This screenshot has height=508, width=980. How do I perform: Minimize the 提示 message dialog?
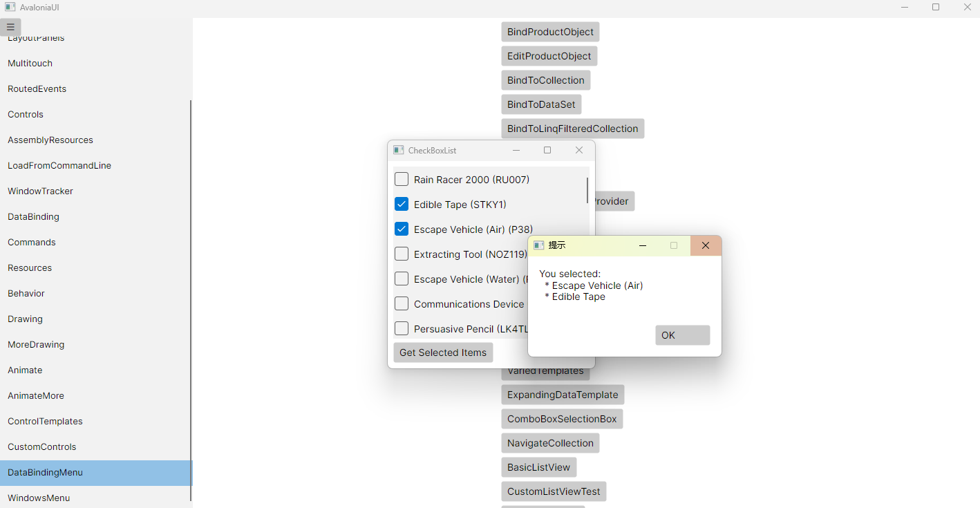click(x=643, y=245)
